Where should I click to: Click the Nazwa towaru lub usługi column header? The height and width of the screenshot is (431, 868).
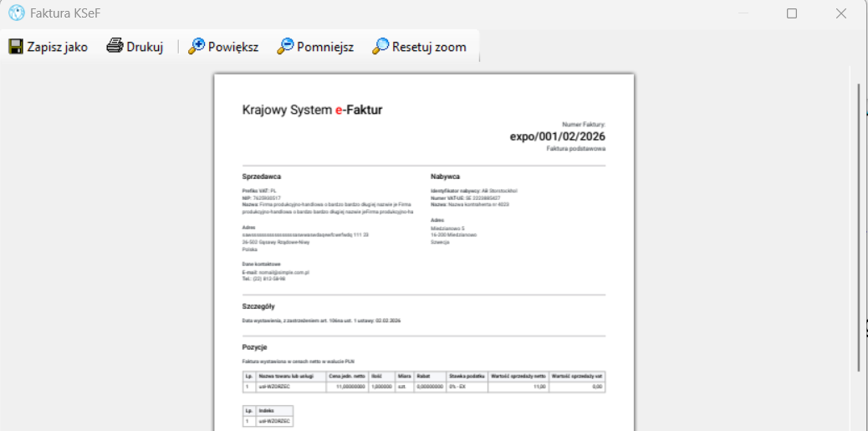click(x=291, y=376)
